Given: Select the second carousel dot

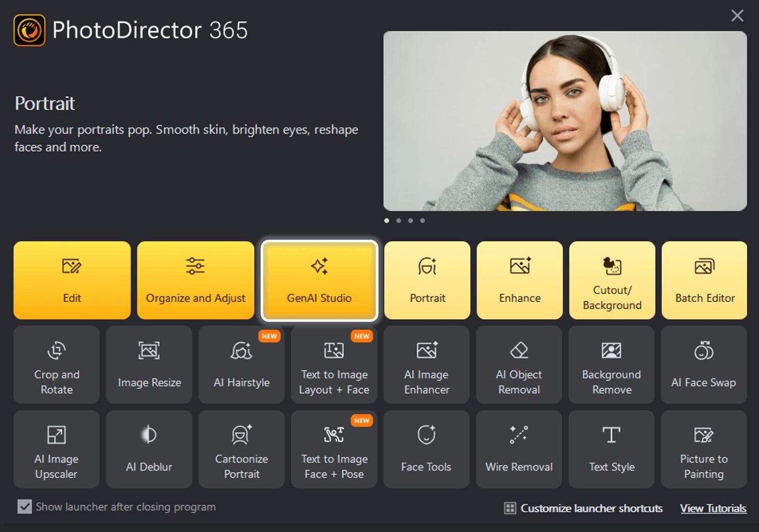Looking at the screenshot, I should pos(398,220).
